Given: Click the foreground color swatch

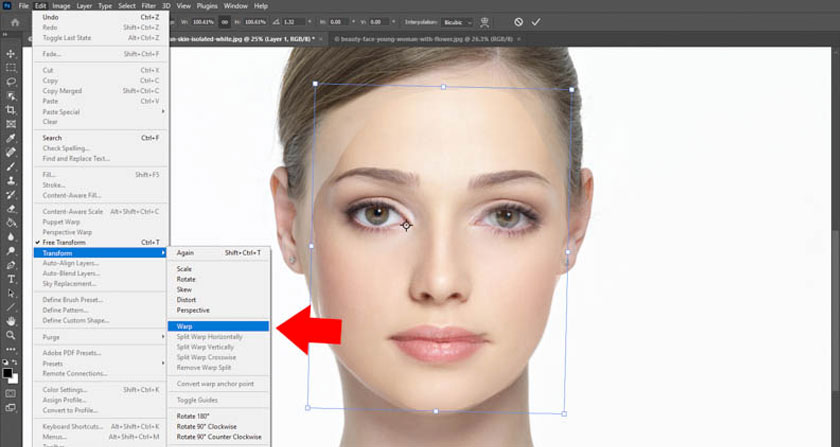Looking at the screenshot, I should 8,373.
